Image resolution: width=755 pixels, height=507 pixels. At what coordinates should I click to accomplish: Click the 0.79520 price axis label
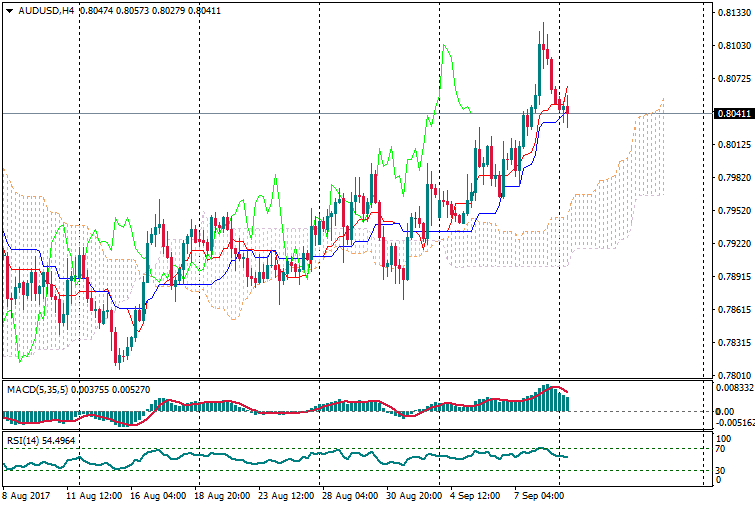(x=733, y=211)
